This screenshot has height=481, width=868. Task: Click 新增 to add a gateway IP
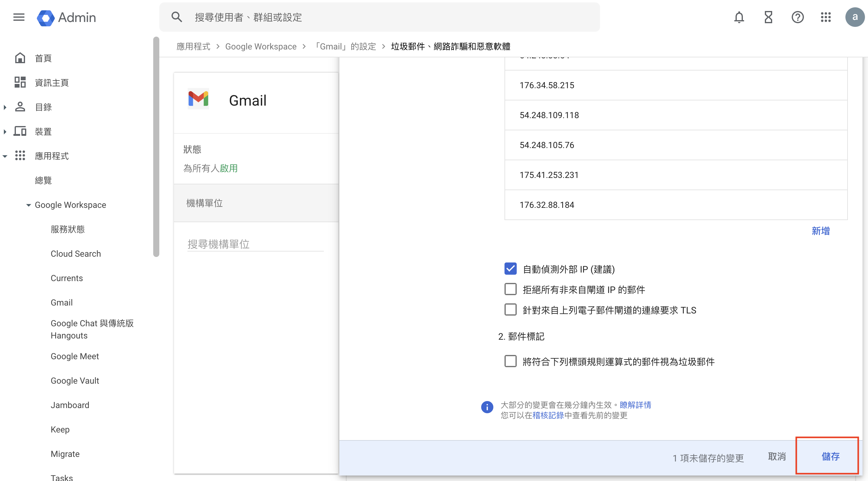pyautogui.click(x=820, y=231)
